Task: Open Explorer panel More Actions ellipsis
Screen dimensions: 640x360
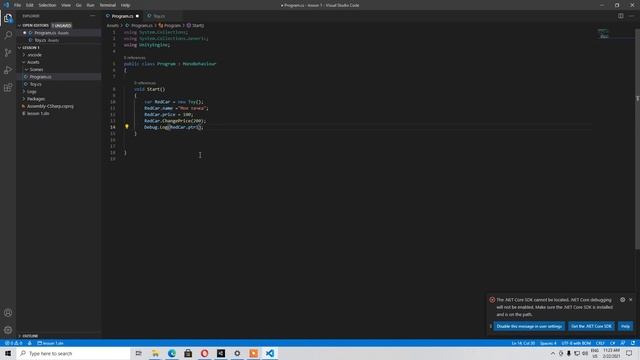Action: click(93, 16)
